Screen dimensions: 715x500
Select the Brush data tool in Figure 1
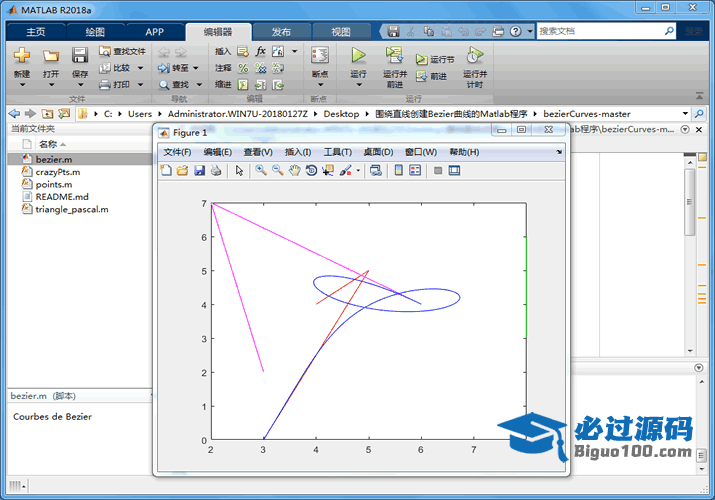point(346,170)
